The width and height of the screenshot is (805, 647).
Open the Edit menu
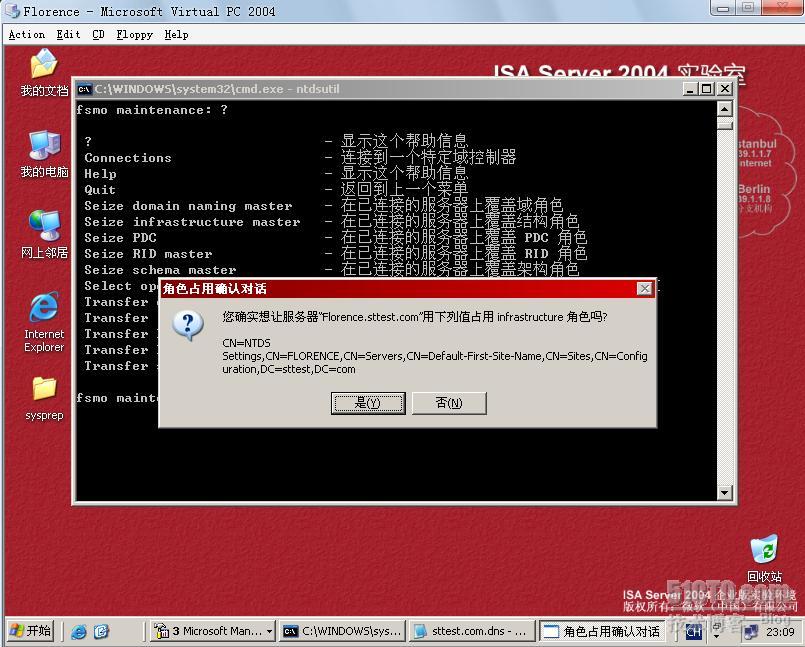tap(68, 34)
